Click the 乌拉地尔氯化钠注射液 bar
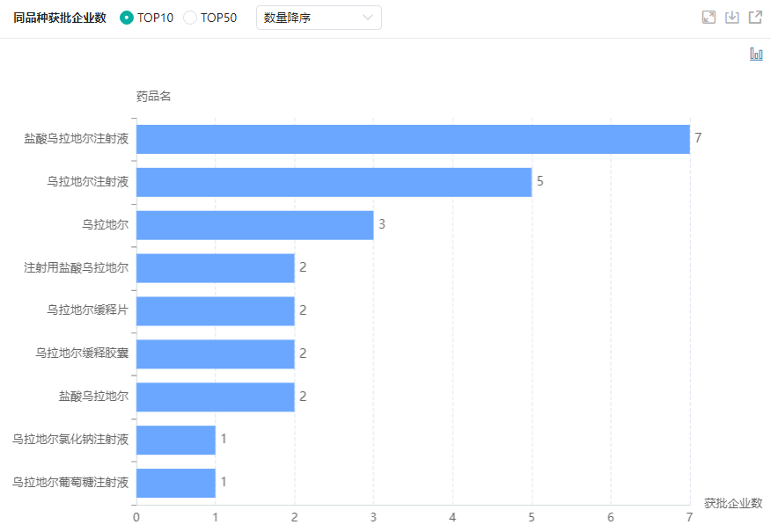 pyautogui.click(x=176, y=440)
